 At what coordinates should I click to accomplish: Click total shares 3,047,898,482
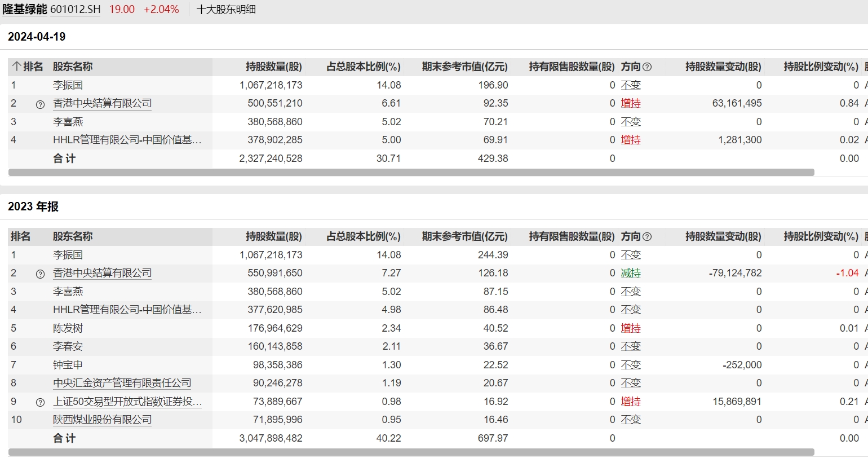click(x=271, y=438)
